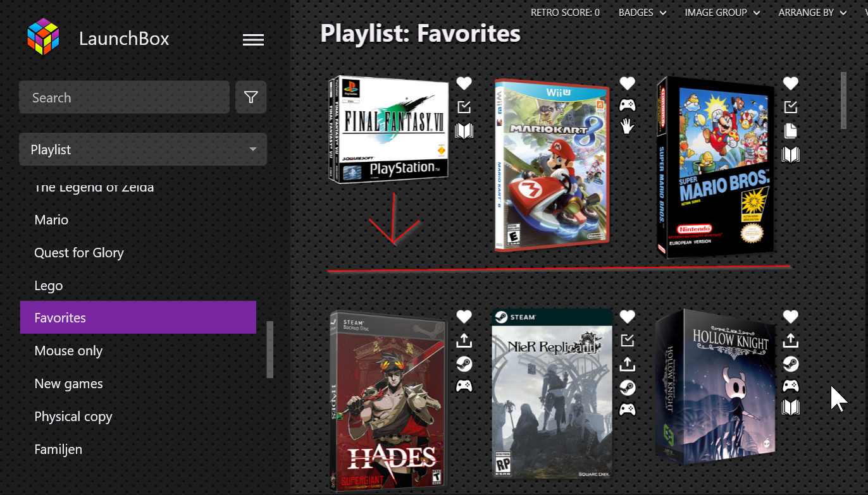
Task: Expand the ARRANGE BY dropdown menu
Action: (x=813, y=12)
